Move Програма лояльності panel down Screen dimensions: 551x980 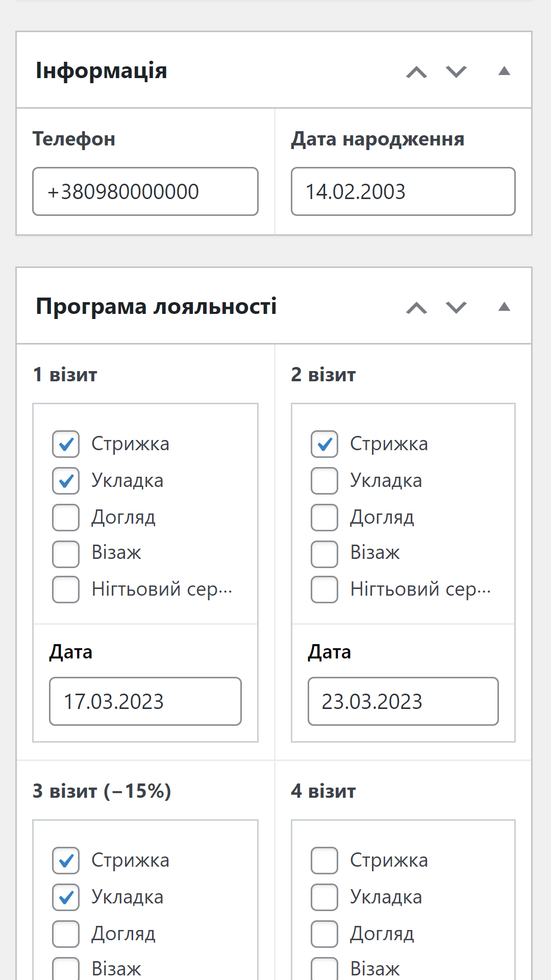456,308
